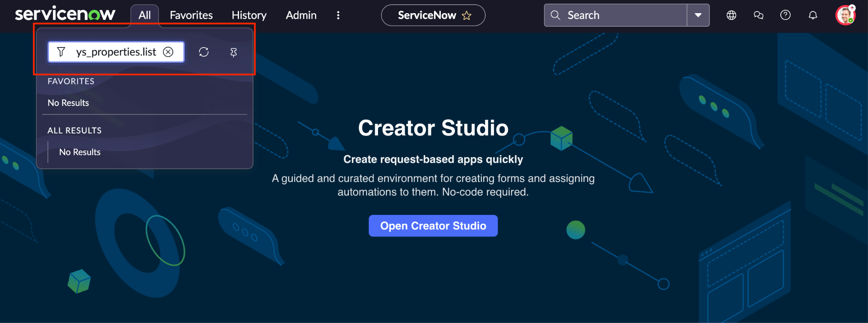Image resolution: width=868 pixels, height=323 pixels.
Task: Click the filter funnel icon in navigator
Action: (61, 52)
